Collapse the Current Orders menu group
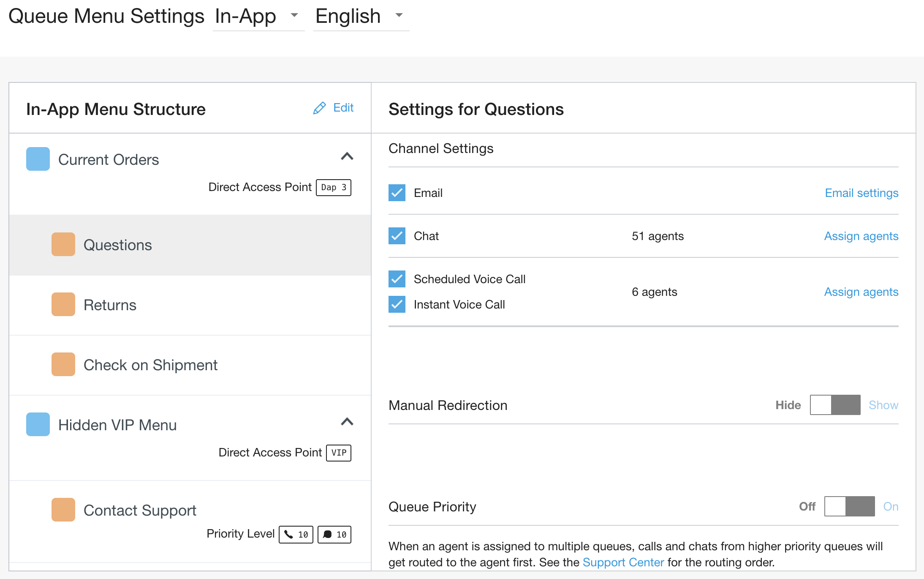The width and height of the screenshot is (924, 579). 347,156
